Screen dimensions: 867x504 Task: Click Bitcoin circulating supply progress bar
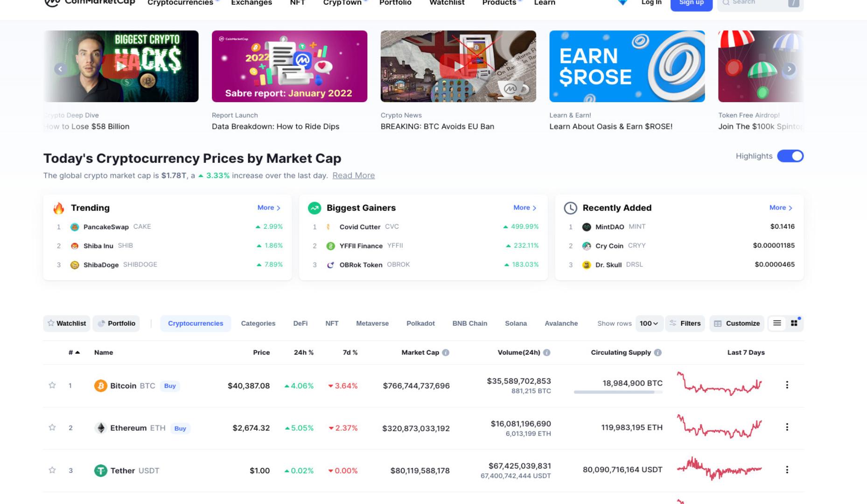(618, 392)
